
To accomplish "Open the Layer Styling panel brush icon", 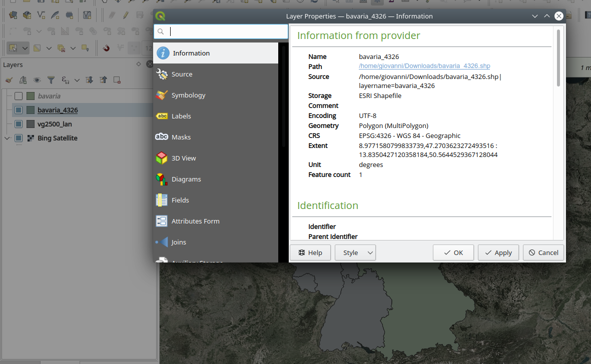I will click(x=9, y=80).
